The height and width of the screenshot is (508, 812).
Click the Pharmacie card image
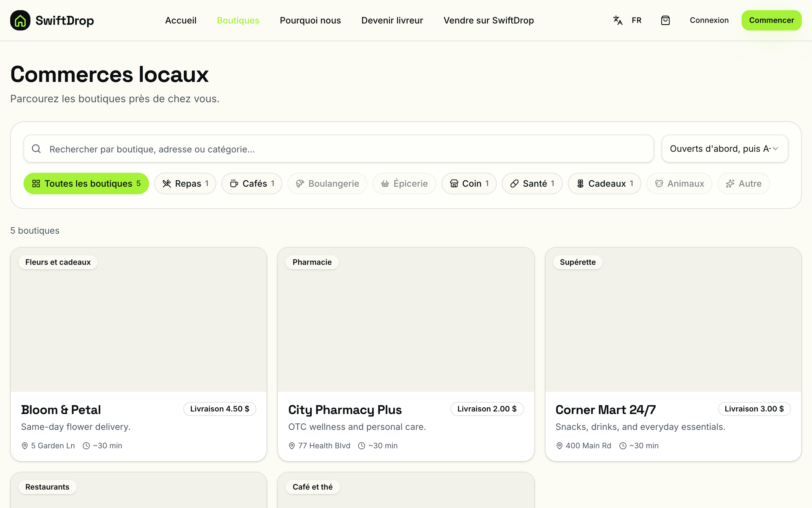(406, 319)
